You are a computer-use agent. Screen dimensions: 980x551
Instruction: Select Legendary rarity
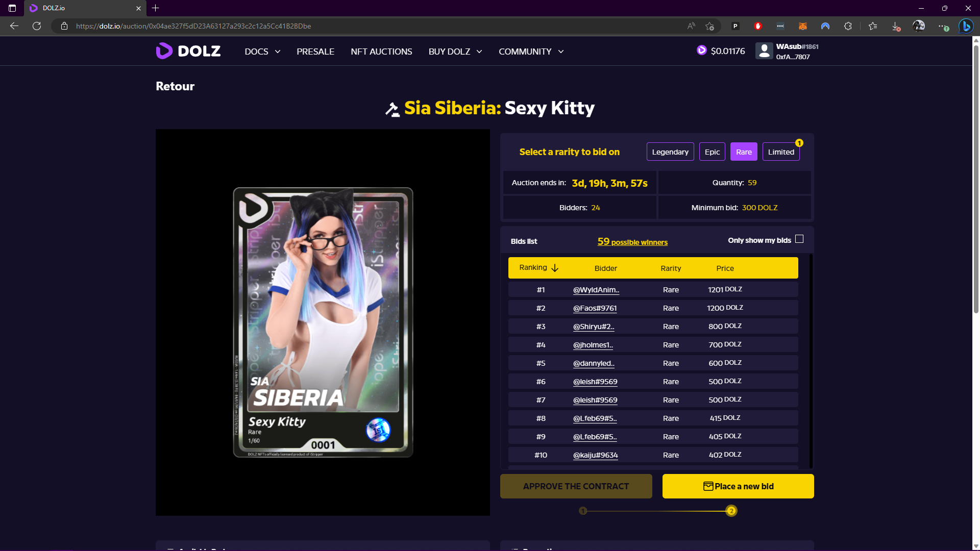tap(670, 152)
